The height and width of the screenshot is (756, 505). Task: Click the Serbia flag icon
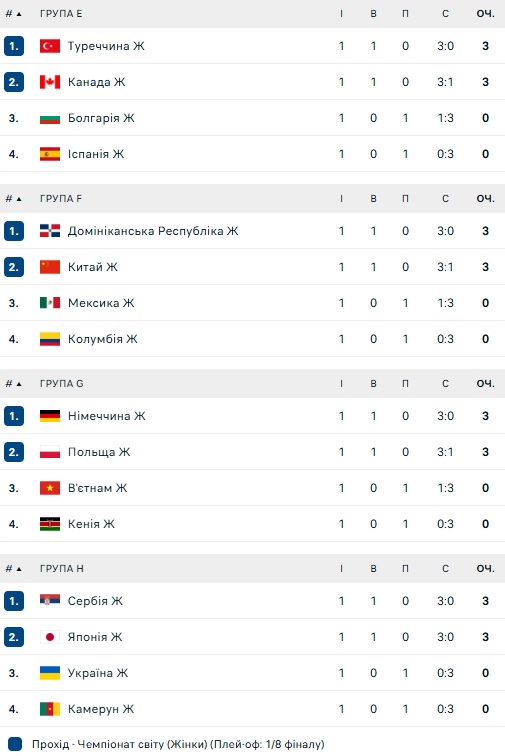point(50,601)
